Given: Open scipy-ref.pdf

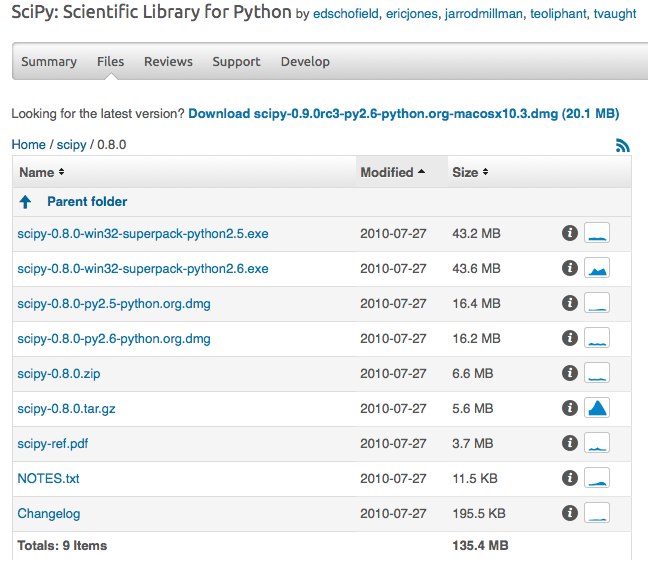Looking at the screenshot, I should point(53,444).
